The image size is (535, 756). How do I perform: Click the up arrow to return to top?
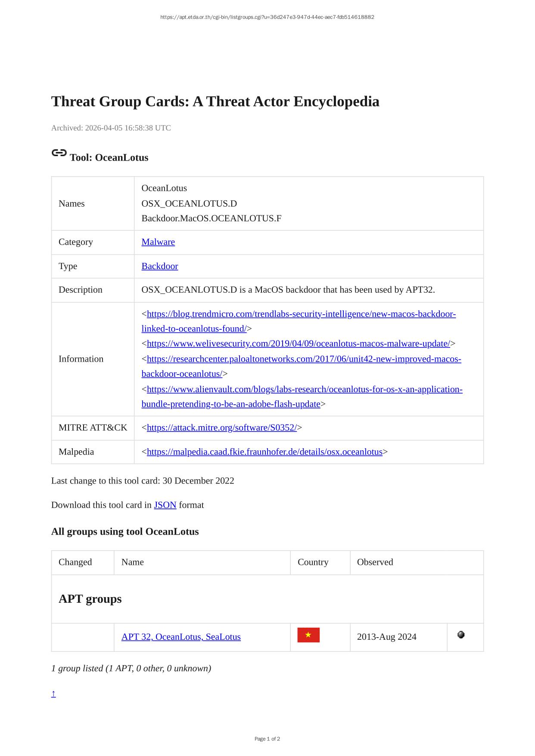(53, 694)
